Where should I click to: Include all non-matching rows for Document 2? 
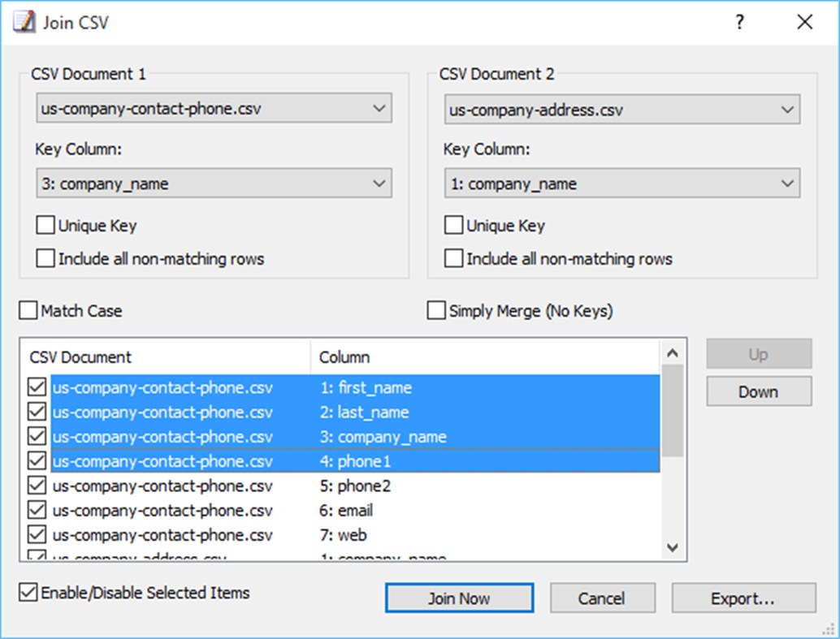tap(453, 258)
